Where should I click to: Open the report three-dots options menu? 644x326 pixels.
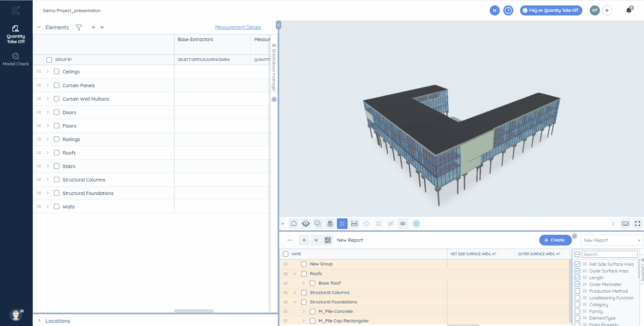point(289,240)
